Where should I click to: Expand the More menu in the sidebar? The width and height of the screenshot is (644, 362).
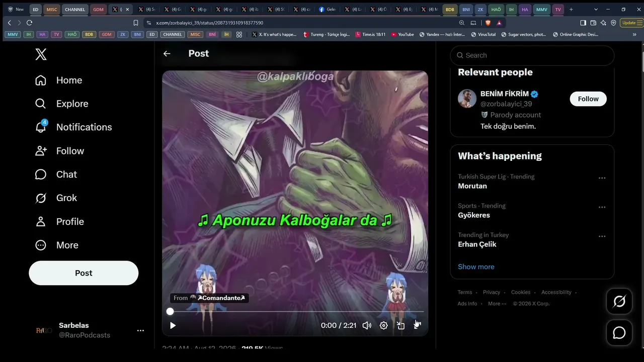click(x=57, y=245)
